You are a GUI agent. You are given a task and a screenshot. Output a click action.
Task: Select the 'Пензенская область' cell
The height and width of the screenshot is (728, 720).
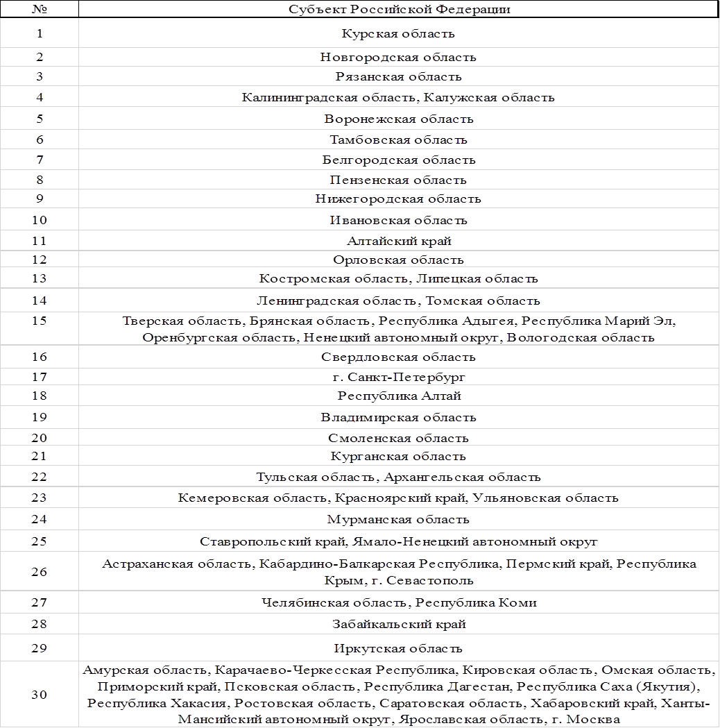point(399,179)
